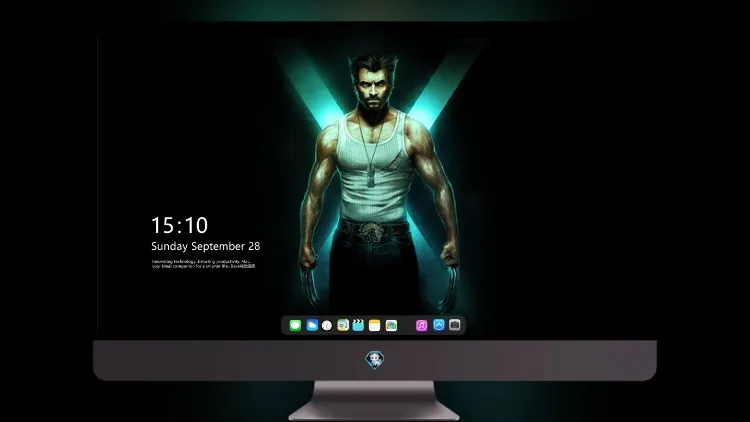Click the diamond logo on monitor chin
This screenshot has height=422, width=750.
point(375,360)
